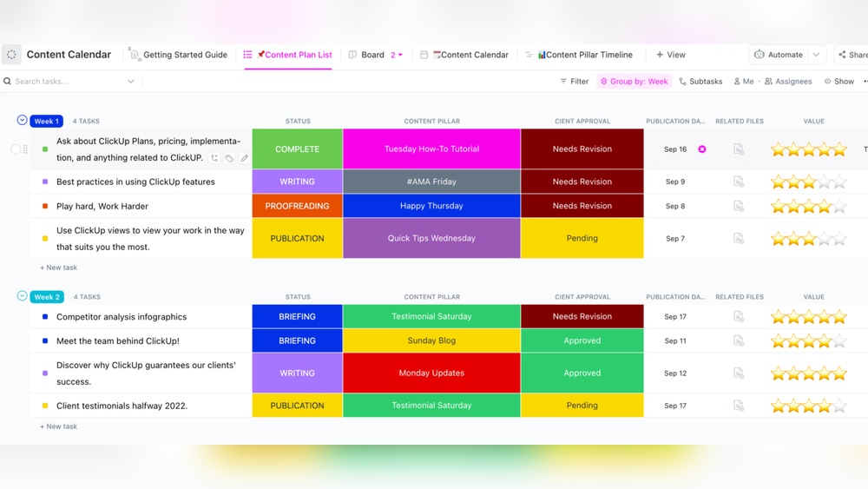Open the Show options menu
Screen dimensions: 868x489
pos(839,82)
